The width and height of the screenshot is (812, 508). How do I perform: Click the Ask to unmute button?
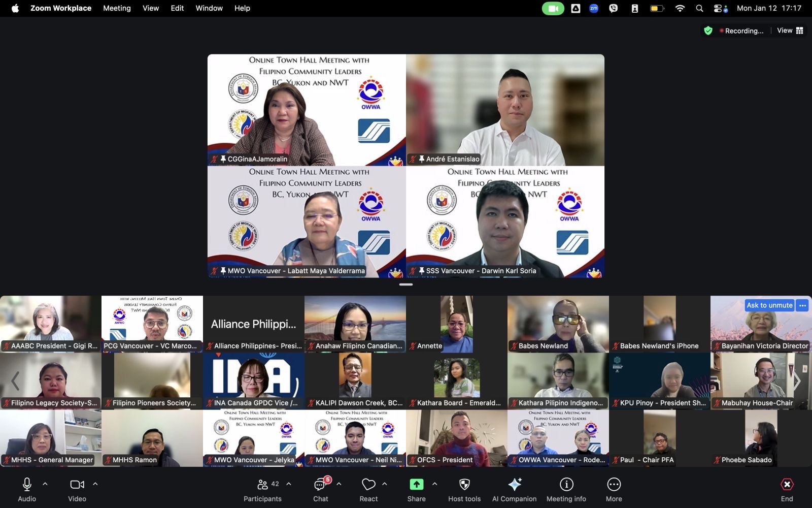click(x=769, y=305)
